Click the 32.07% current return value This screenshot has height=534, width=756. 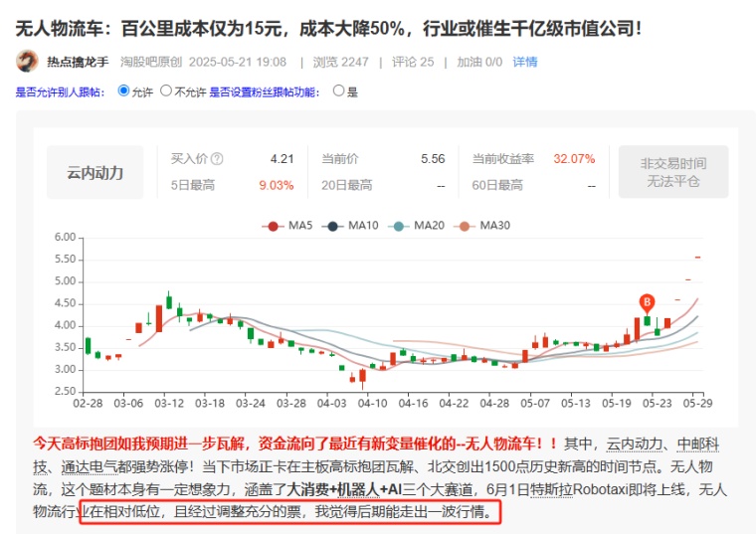point(574,158)
